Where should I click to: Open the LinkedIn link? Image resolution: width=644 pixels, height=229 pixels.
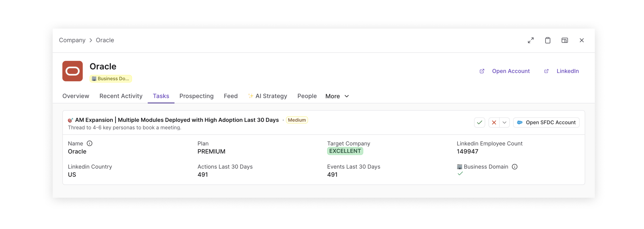(568, 71)
